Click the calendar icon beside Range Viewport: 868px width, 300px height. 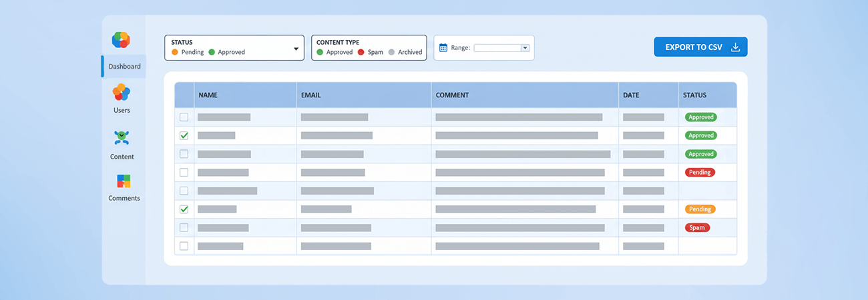(x=443, y=47)
